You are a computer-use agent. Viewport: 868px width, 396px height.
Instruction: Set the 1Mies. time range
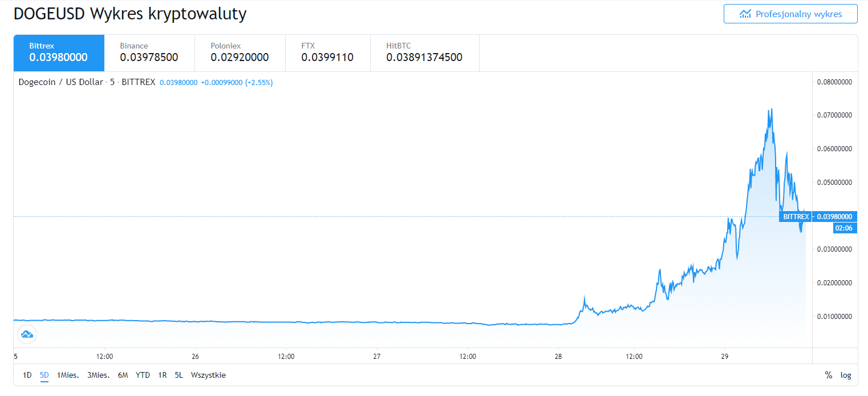click(67, 375)
